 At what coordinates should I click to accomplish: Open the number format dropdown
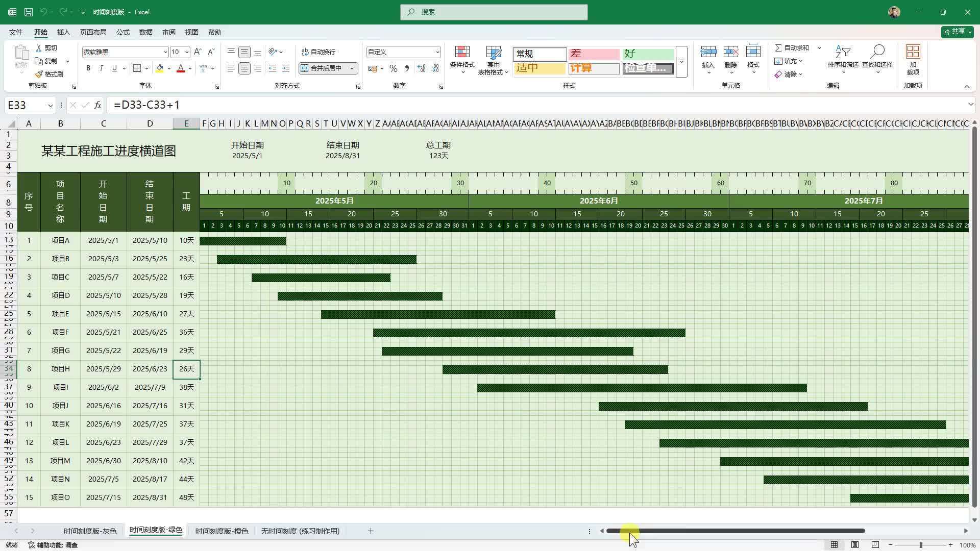pyautogui.click(x=437, y=52)
